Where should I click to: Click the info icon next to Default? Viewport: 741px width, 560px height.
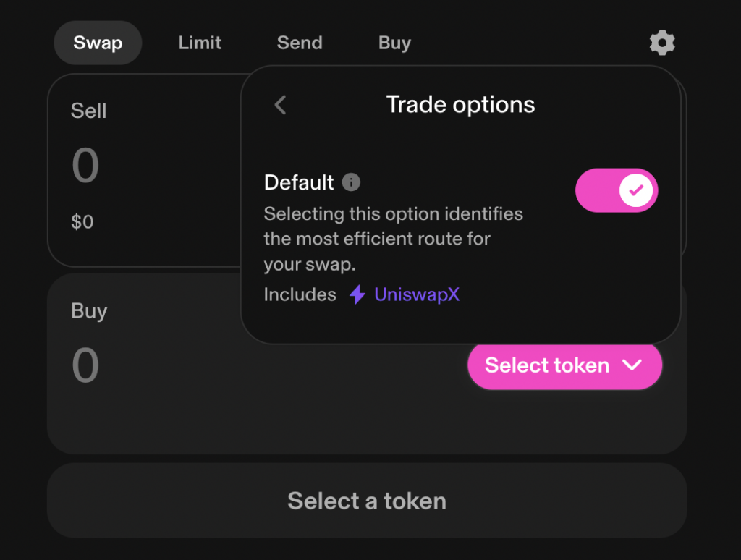coord(352,182)
